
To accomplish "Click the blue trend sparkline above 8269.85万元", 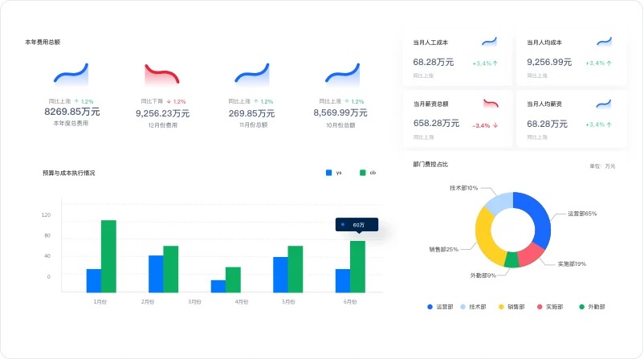I will 71,75.
